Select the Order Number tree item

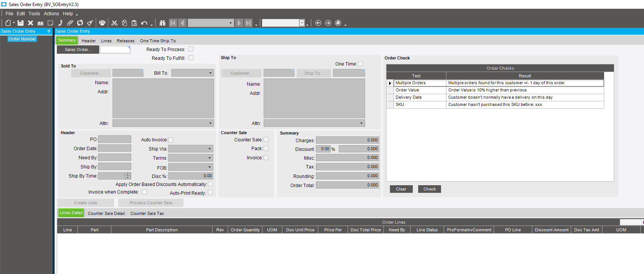pyautogui.click(x=22, y=39)
